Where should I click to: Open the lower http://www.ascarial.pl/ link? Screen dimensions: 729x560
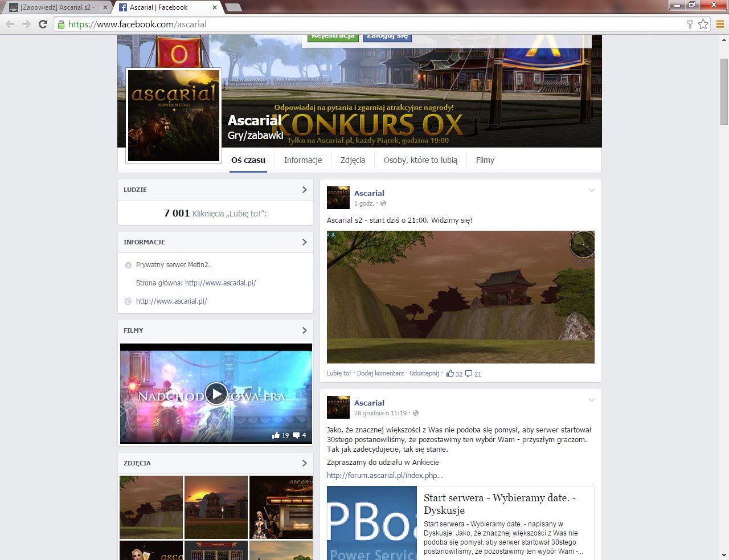pyautogui.click(x=171, y=301)
